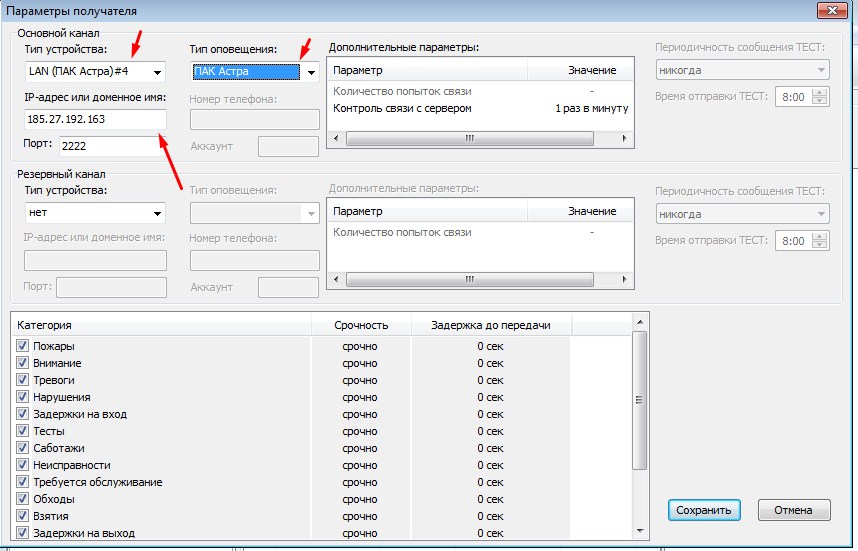
Task: Click main channel Аккаунт field
Action: click(x=288, y=147)
